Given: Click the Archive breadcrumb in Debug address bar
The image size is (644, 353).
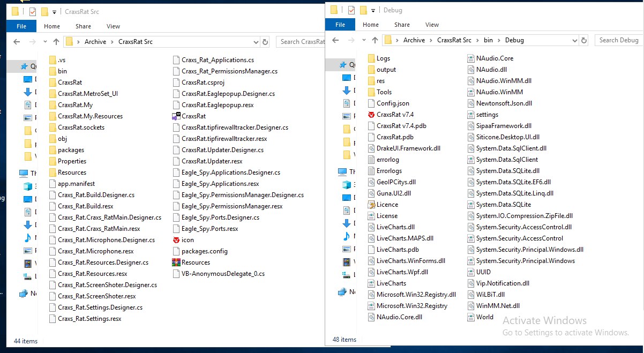Looking at the screenshot, I should pyautogui.click(x=414, y=40).
